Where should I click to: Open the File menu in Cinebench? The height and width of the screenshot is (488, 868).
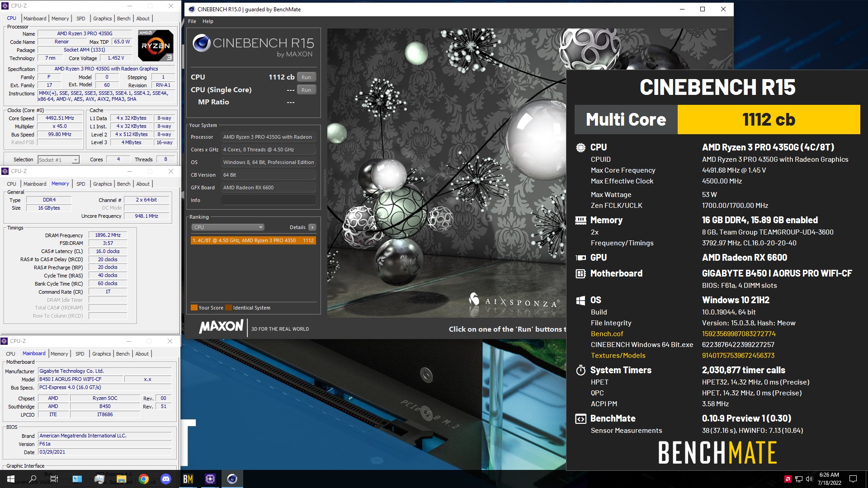(x=192, y=21)
